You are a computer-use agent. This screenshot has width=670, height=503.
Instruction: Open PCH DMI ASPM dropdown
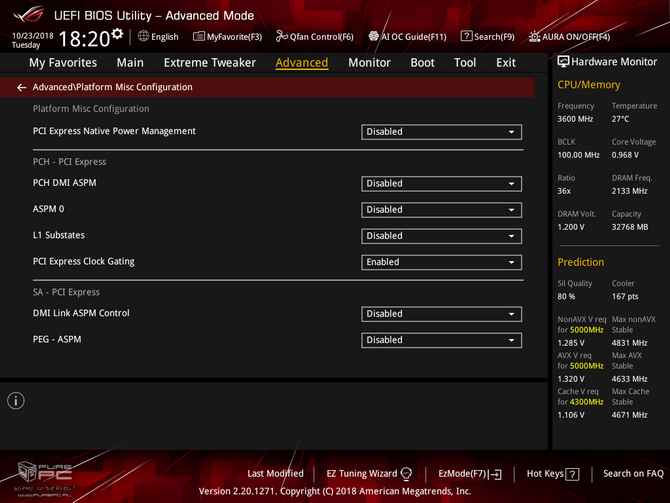coord(441,183)
